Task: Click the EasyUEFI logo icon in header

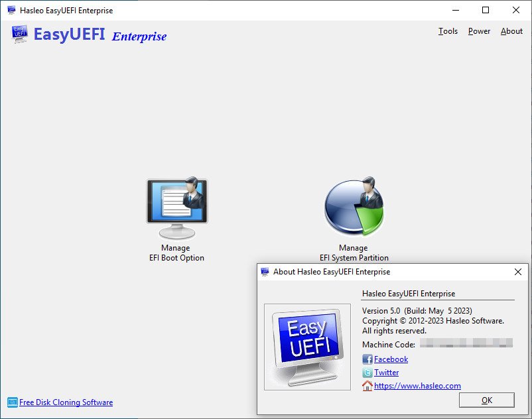Action: [x=19, y=34]
